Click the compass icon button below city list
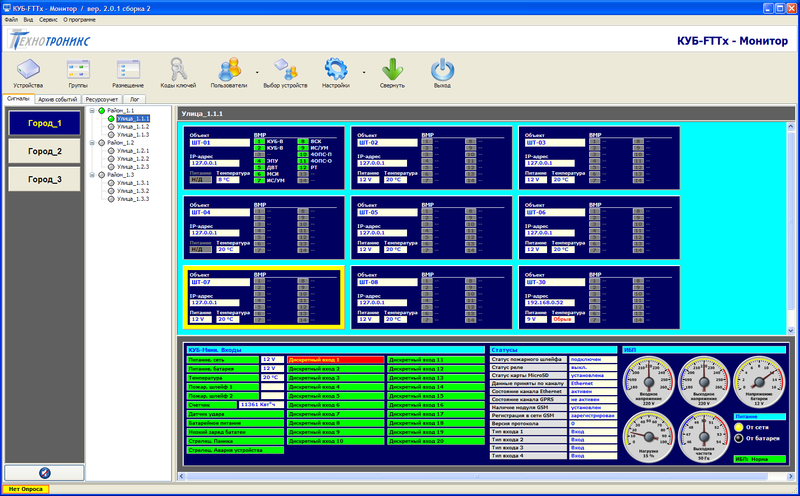This screenshot has height=496, width=800. point(44,473)
